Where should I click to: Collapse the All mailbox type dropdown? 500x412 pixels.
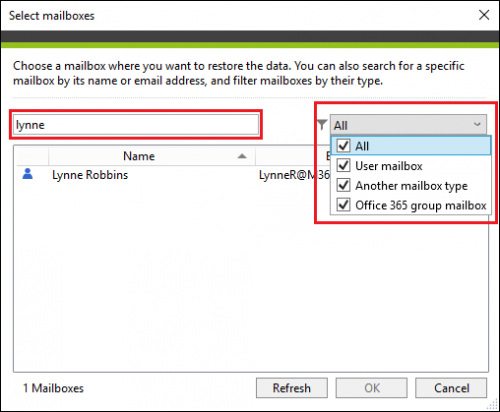tap(408, 125)
